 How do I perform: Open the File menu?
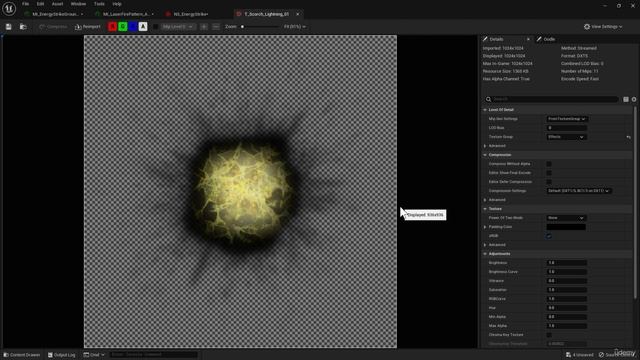tap(25, 4)
